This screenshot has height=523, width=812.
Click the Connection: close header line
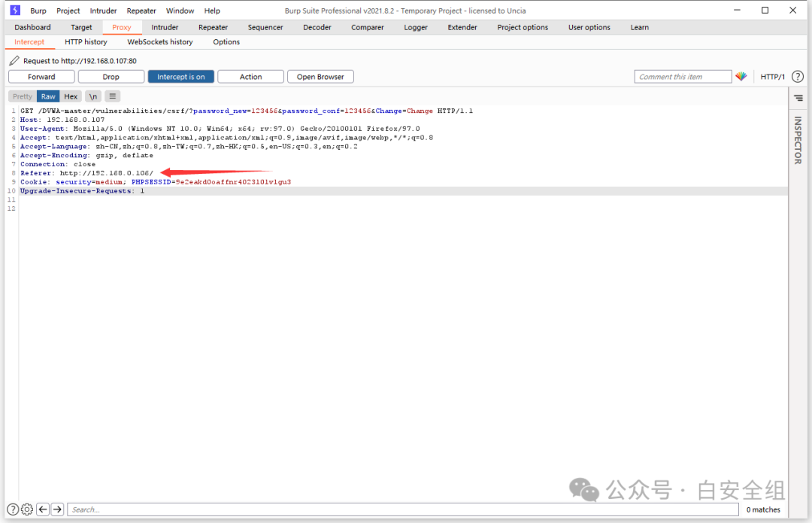[x=58, y=164]
